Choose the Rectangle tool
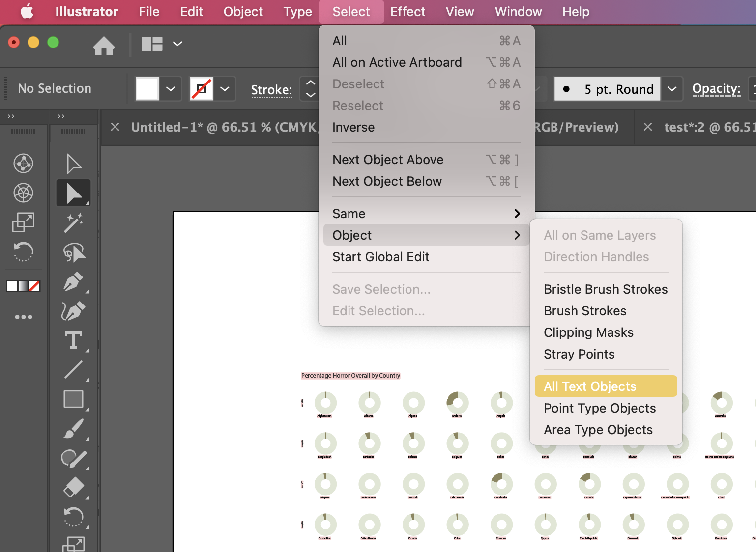The height and width of the screenshot is (552, 756). click(x=73, y=399)
